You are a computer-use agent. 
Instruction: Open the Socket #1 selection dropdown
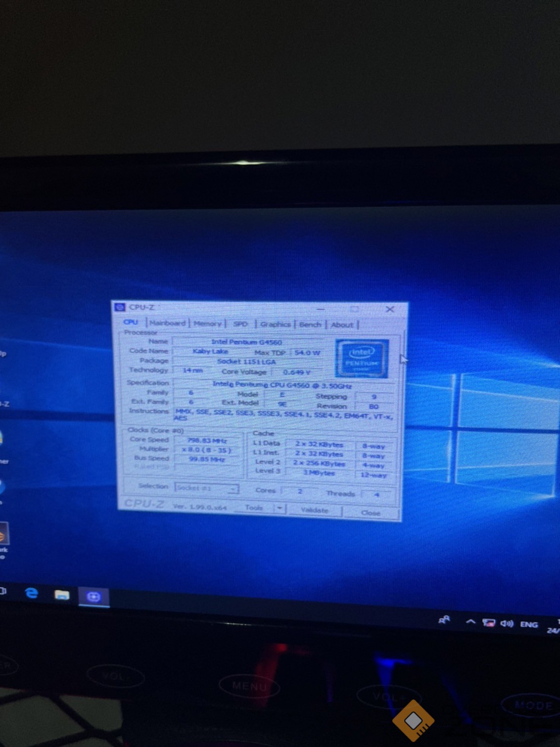coord(206,488)
